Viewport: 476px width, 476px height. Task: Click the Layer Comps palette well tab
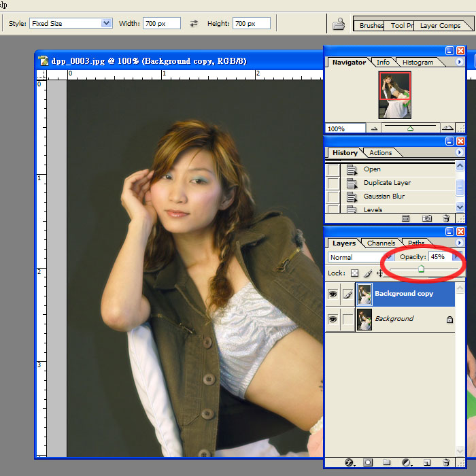pyautogui.click(x=440, y=26)
